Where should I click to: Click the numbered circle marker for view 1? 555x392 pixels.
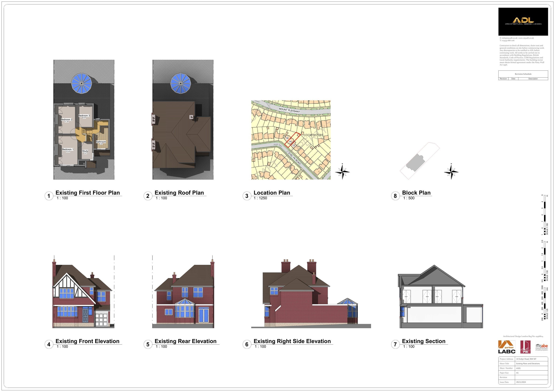(49, 196)
